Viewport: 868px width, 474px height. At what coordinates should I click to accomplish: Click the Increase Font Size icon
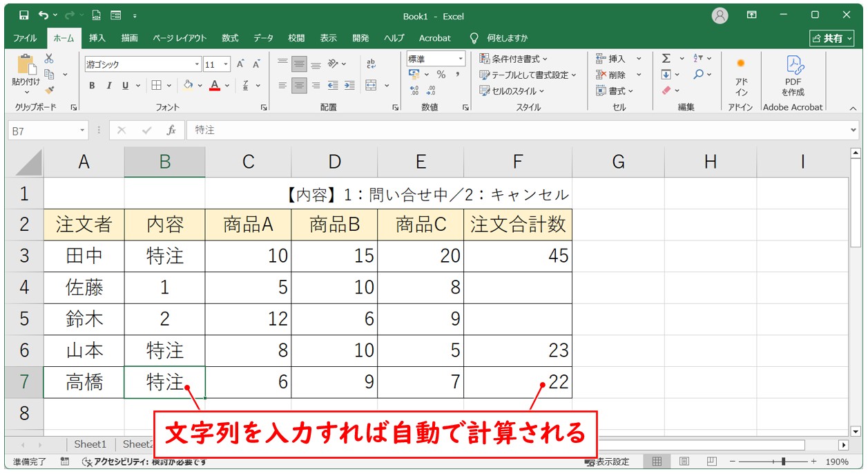[240, 64]
